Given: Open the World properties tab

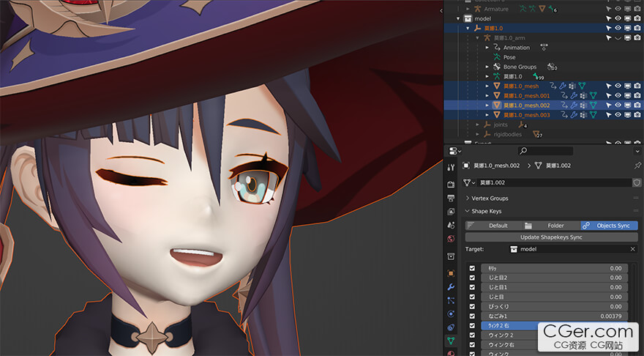Looking at the screenshot, I should (451, 238).
